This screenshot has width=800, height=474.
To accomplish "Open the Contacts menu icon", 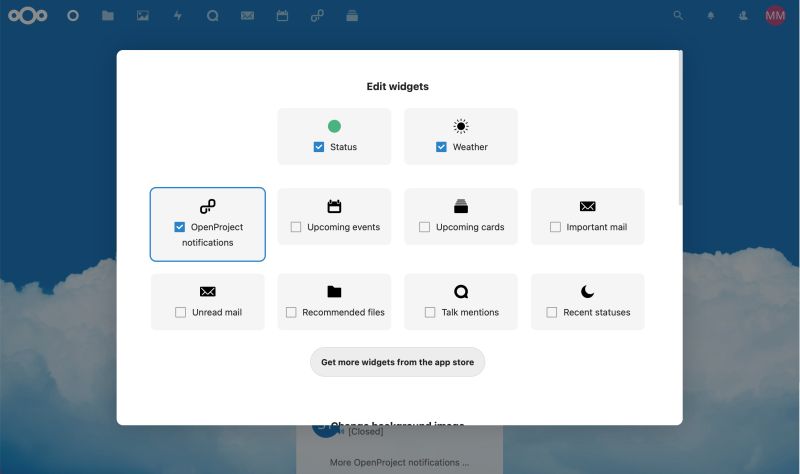I will click(743, 16).
